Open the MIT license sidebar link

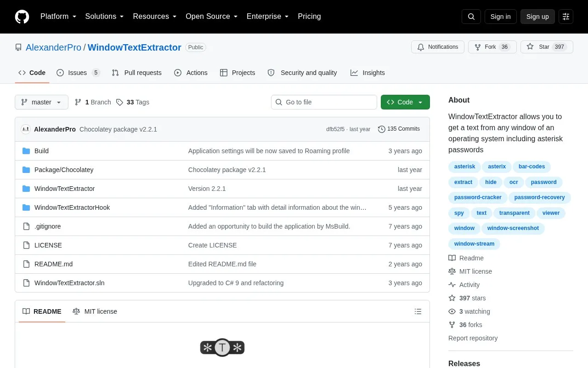coord(470,271)
